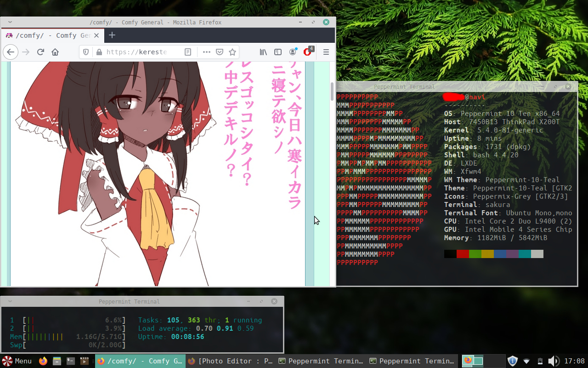Open the battery tray icon

point(540,361)
